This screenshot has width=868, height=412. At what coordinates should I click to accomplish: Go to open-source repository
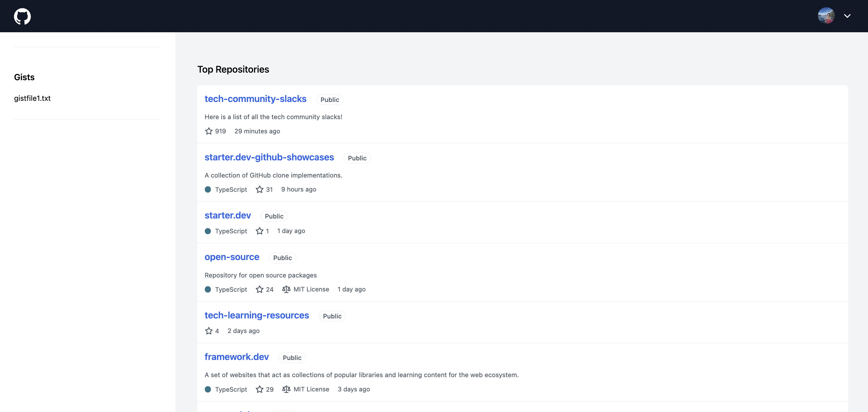point(232,257)
